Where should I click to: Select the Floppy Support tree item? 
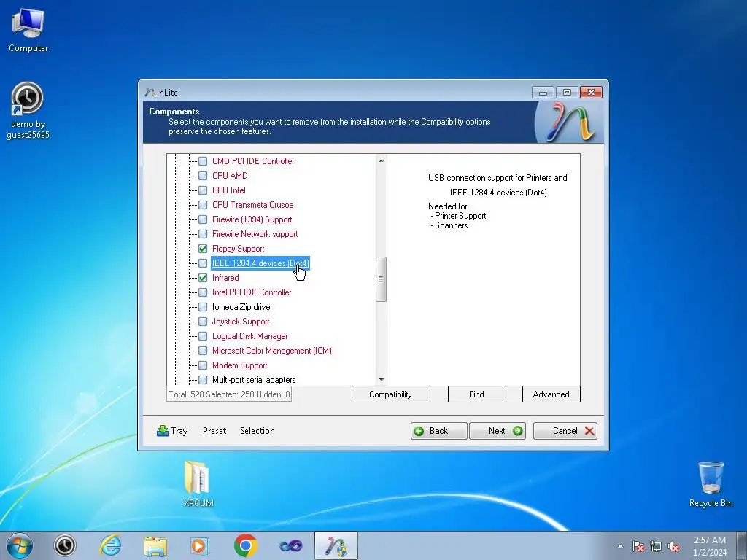tap(239, 249)
